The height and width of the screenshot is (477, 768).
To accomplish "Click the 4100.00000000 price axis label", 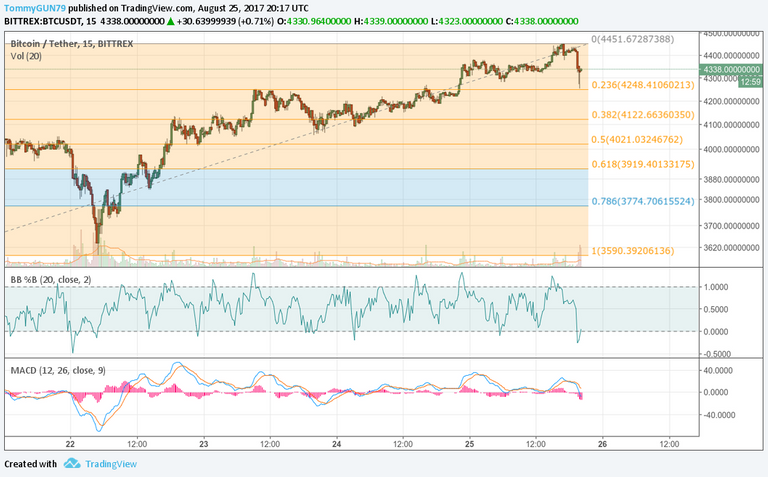I will 731,125.
